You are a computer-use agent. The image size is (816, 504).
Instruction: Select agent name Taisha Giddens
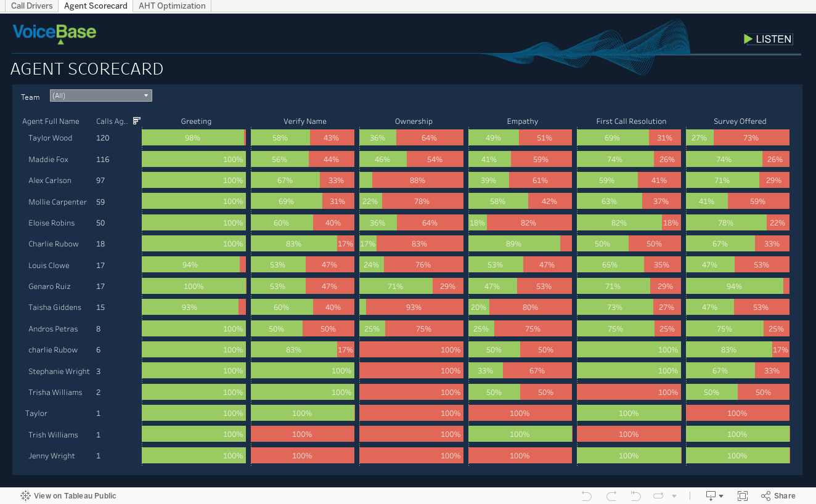pyautogui.click(x=54, y=307)
